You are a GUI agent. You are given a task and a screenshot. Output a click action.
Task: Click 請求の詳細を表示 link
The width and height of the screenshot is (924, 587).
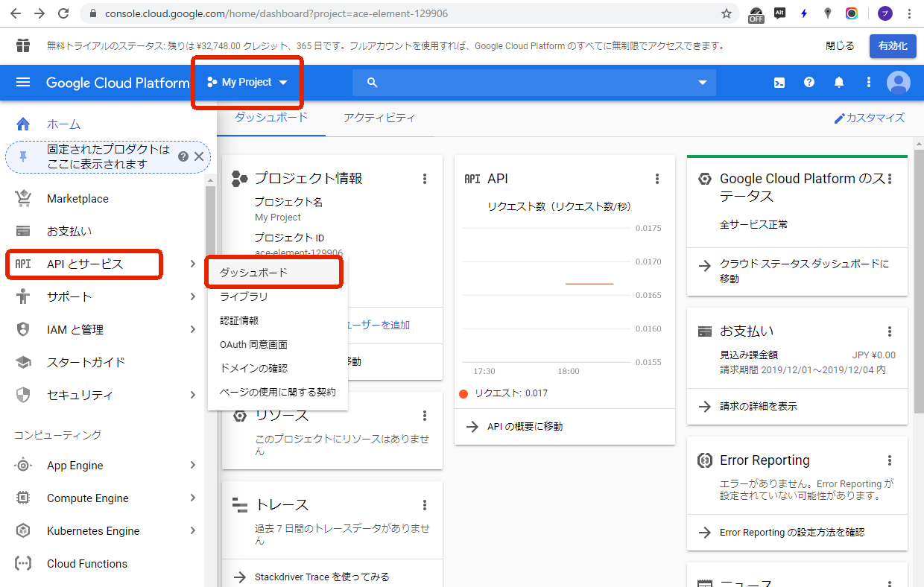[x=758, y=407]
